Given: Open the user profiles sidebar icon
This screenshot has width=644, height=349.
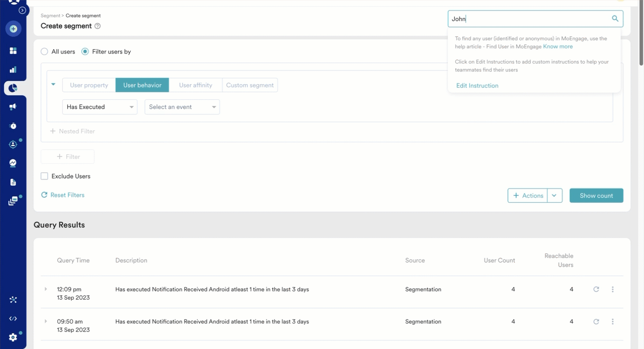Looking at the screenshot, I should [x=13, y=144].
